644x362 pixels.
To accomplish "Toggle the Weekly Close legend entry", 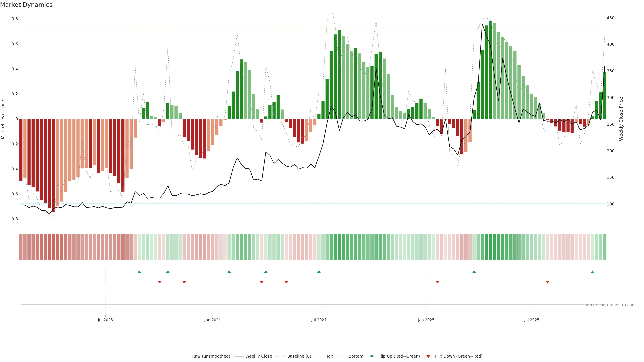I will pos(258,356).
